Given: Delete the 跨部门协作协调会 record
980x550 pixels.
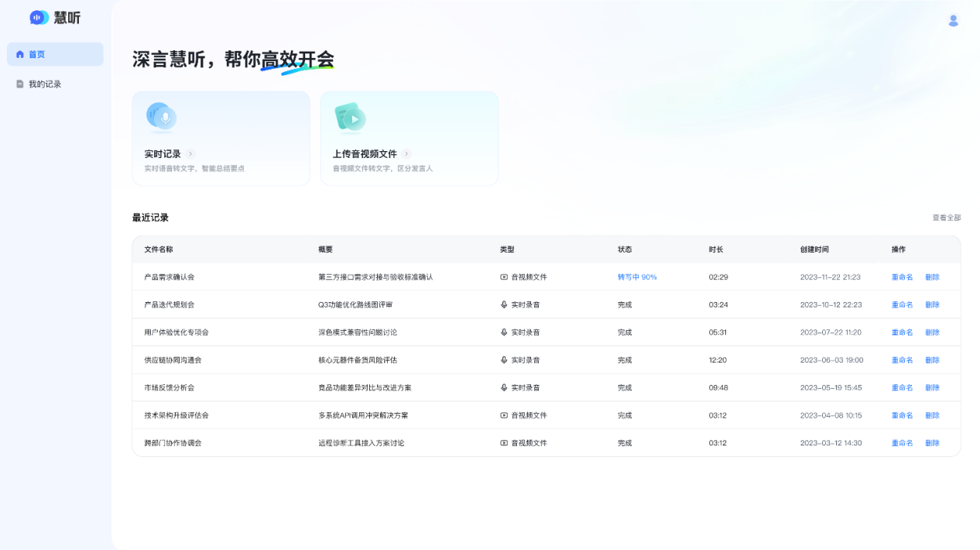Looking at the screenshot, I should 932,443.
